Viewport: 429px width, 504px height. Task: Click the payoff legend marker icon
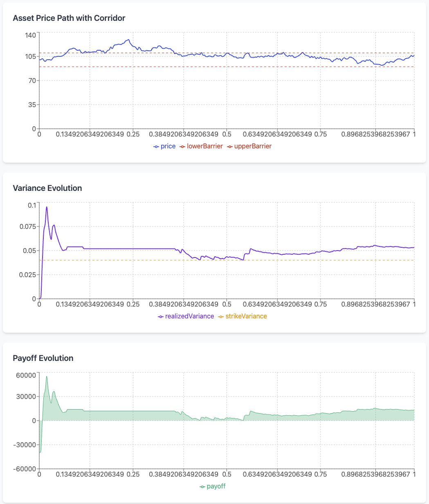202,487
